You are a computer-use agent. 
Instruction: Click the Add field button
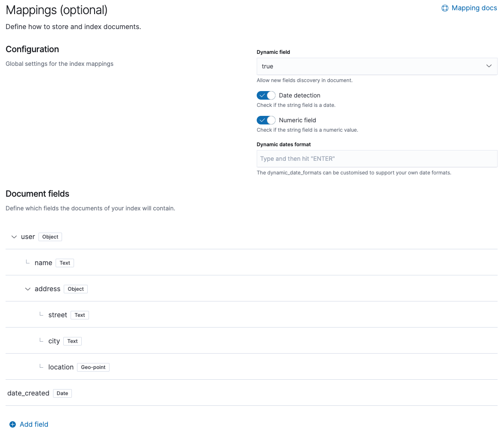click(29, 424)
